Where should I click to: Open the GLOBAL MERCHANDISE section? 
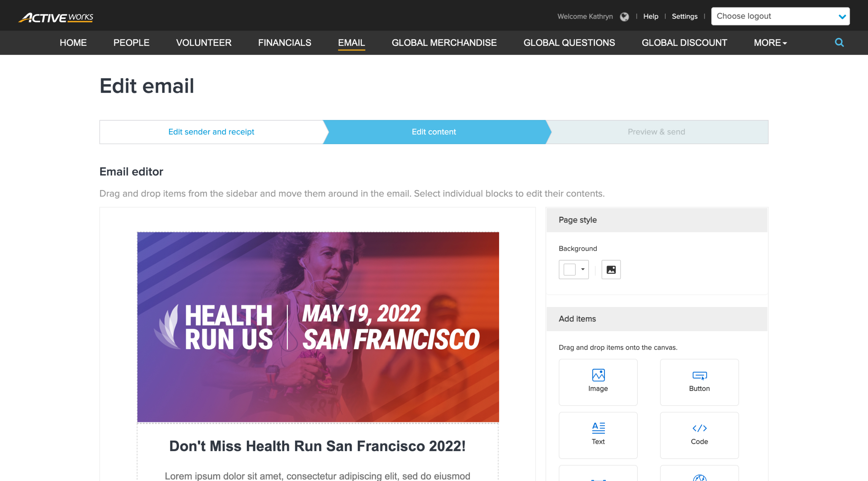tap(444, 43)
